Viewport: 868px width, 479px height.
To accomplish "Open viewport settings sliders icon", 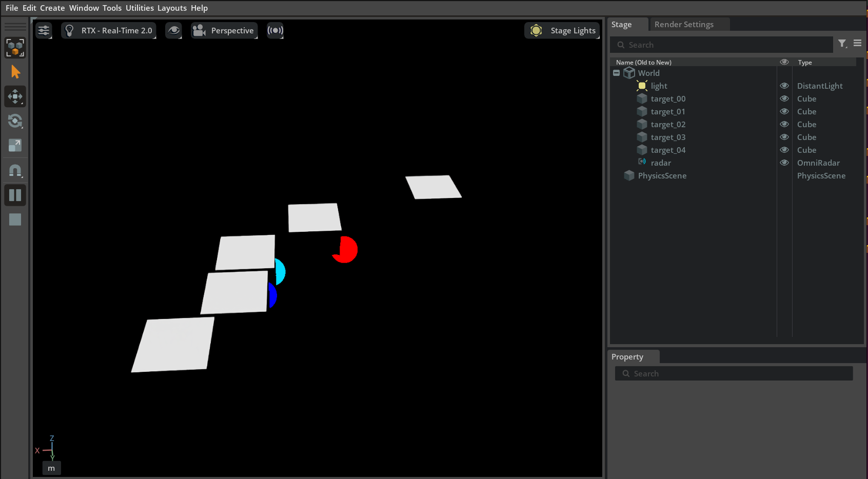I will [44, 30].
